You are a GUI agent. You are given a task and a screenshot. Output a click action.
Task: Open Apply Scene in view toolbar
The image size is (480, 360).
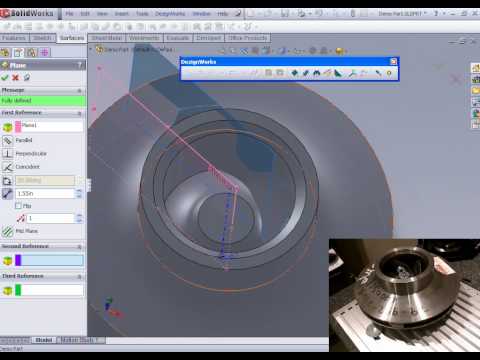click(324, 51)
